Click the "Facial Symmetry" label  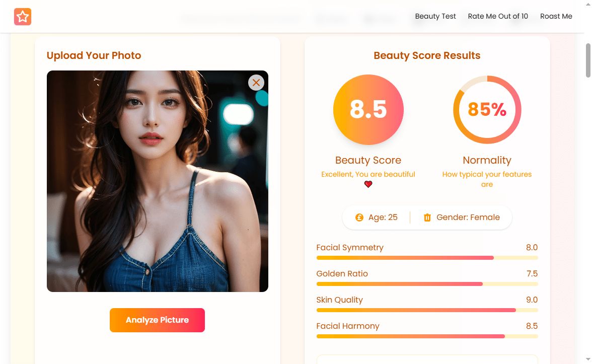pyautogui.click(x=349, y=247)
